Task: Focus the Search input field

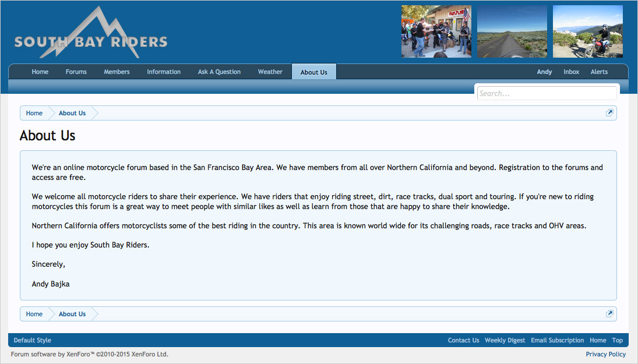Action: pyautogui.click(x=547, y=93)
